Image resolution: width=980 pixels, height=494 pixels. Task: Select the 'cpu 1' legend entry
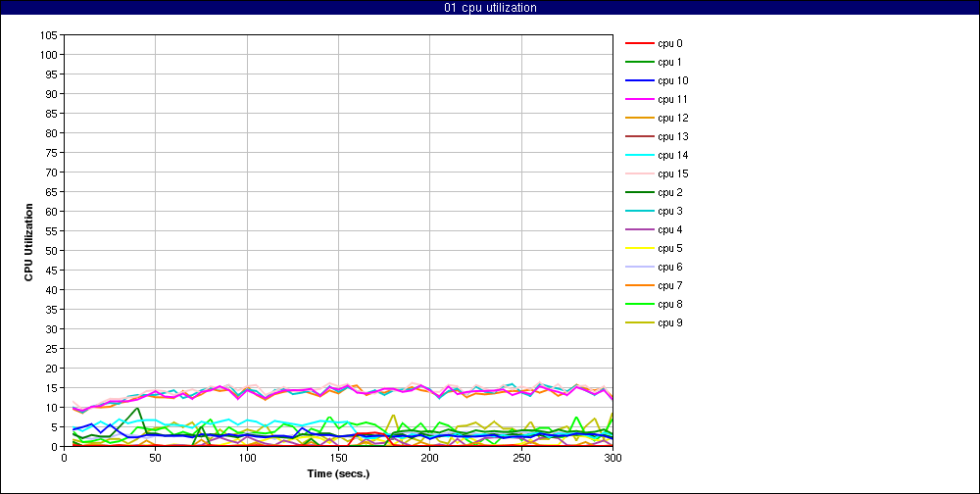coord(653,63)
